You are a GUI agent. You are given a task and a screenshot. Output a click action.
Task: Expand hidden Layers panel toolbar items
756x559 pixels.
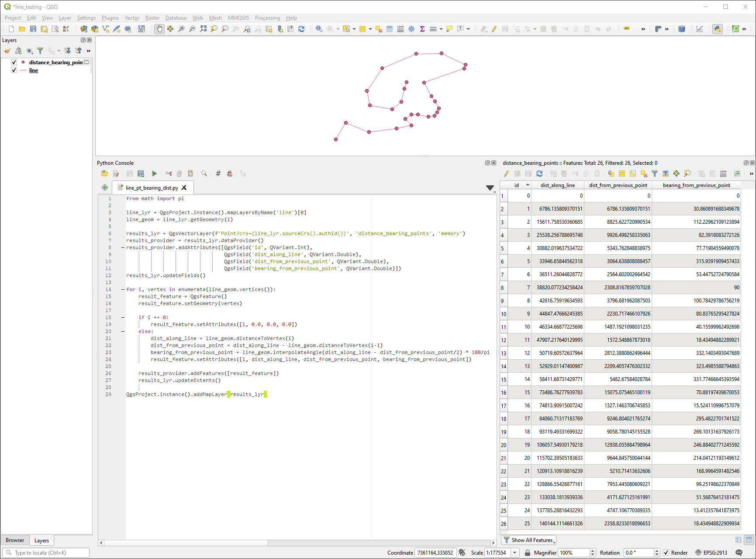[x=89, y=51]
